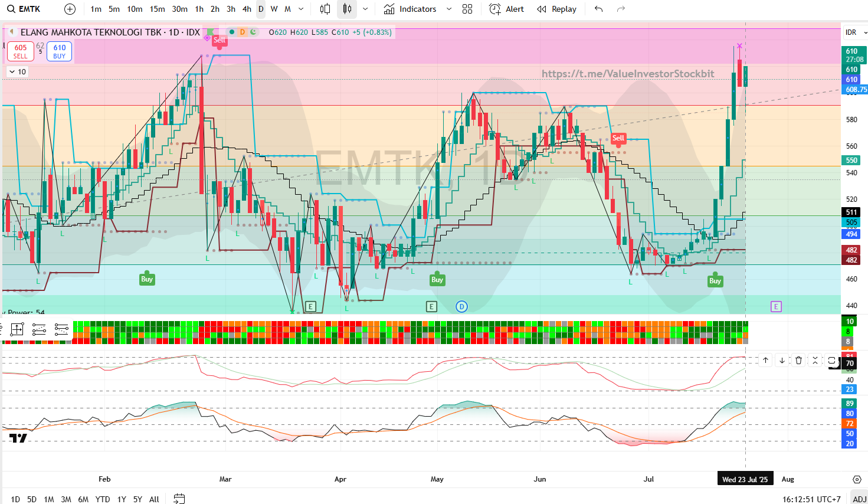Maximize the indicator pane
Image resolution: width=868 pixels, height=504 pixels.
831,360
